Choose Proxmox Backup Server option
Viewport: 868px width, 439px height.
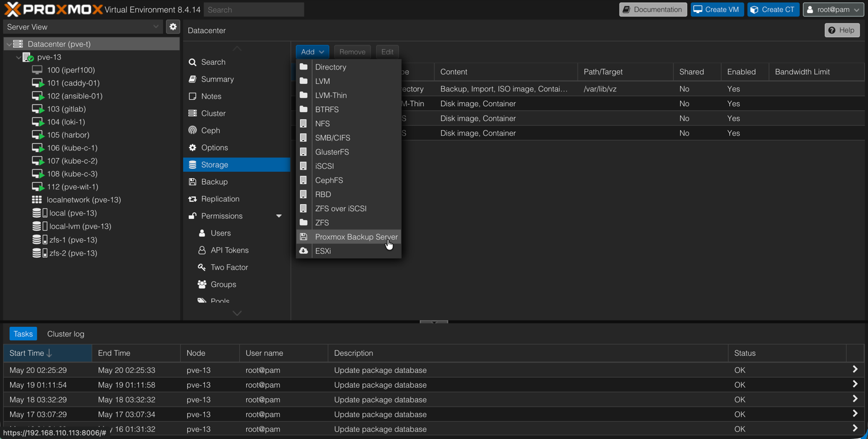[x=348, y=237]
